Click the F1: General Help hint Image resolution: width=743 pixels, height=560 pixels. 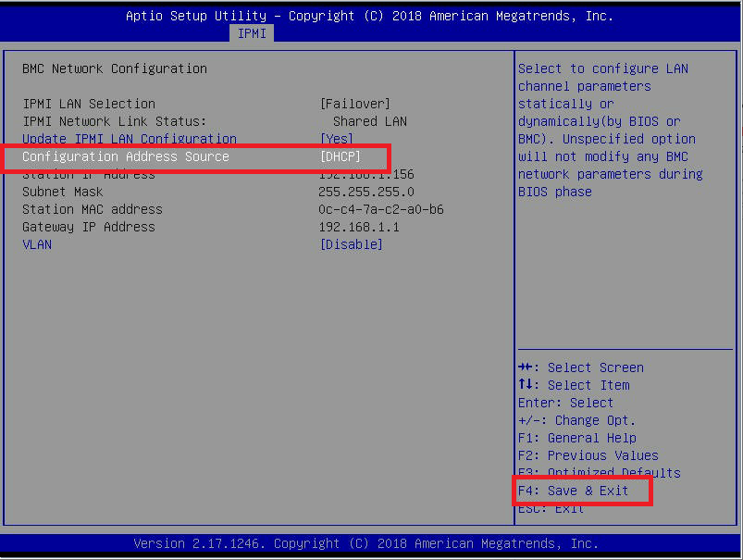point(577,438)
